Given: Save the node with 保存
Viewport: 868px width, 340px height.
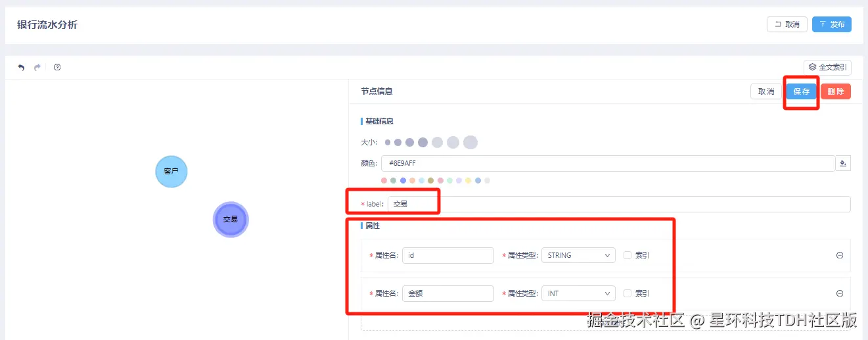Looking at the screenshot, I should click(x=802, y=91).
